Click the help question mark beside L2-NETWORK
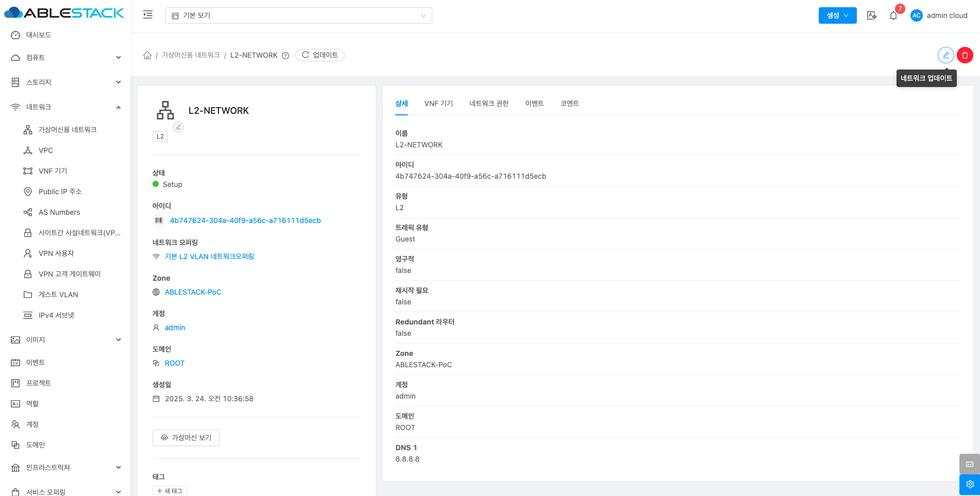This screenshot has width=980, height=496. [x=285, y=56]
